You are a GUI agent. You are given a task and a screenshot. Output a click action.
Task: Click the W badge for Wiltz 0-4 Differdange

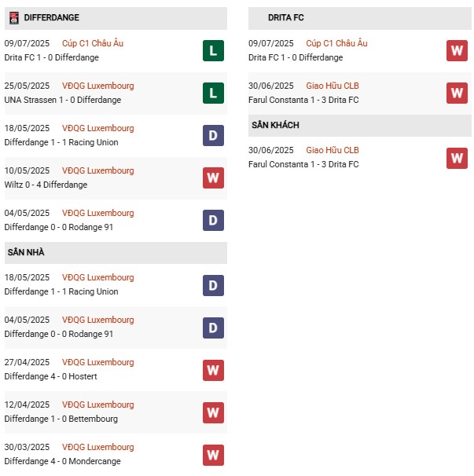click(213, 178)
